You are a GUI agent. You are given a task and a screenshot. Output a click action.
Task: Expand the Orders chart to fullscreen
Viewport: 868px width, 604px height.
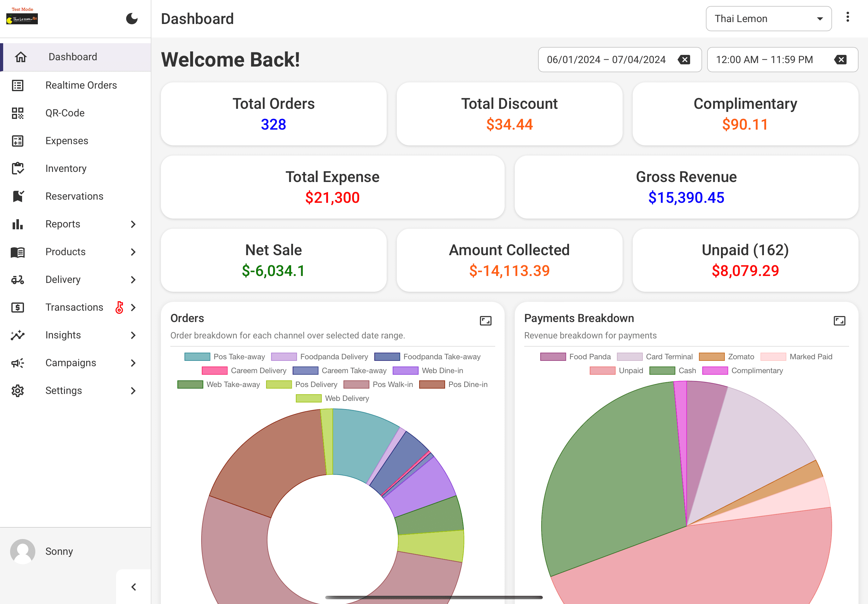click(x=485, y=320)
